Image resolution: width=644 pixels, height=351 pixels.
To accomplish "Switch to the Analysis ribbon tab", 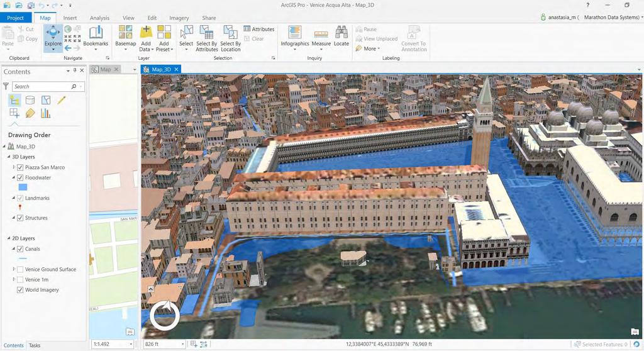I will click(99, 18).
